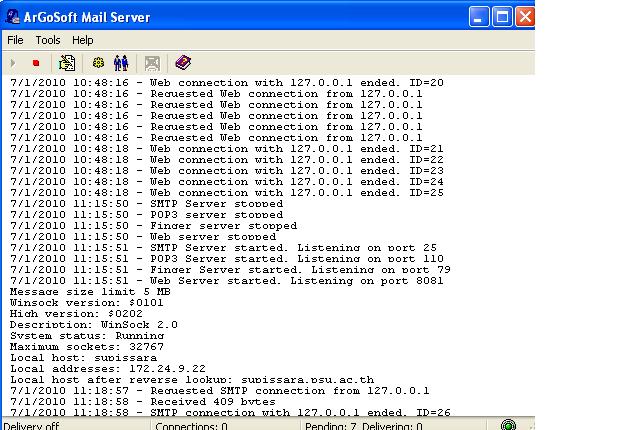Click 'SMTP Server started' port 25 line
Image resolution: width=640 pixels, height=430 pixels.
click(x=223, y=248)
